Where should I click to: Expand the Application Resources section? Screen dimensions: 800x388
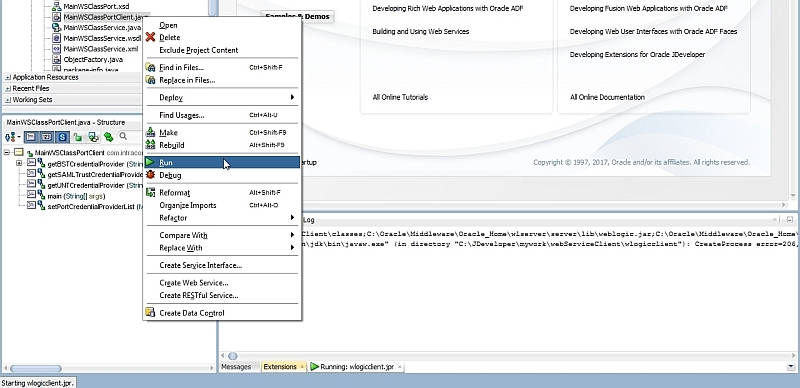click(x=8, y=78)
